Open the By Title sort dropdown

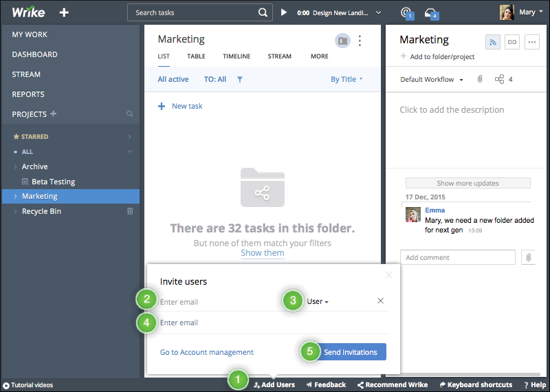tap(346, 79)
